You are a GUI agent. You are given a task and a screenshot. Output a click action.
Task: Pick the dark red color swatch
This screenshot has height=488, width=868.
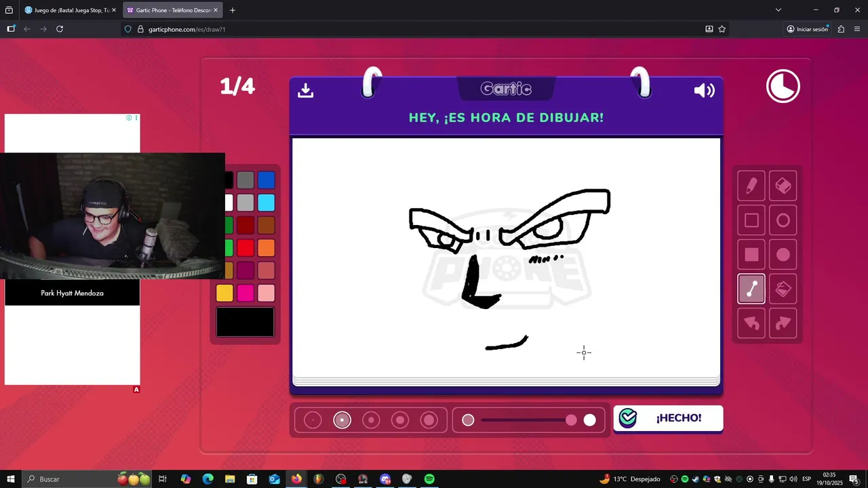pos(245,225)
